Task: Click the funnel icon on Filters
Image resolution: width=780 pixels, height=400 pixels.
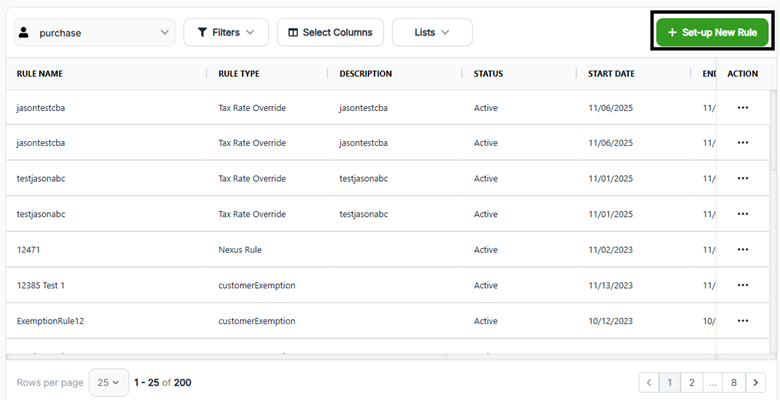Action: [202, 32]
